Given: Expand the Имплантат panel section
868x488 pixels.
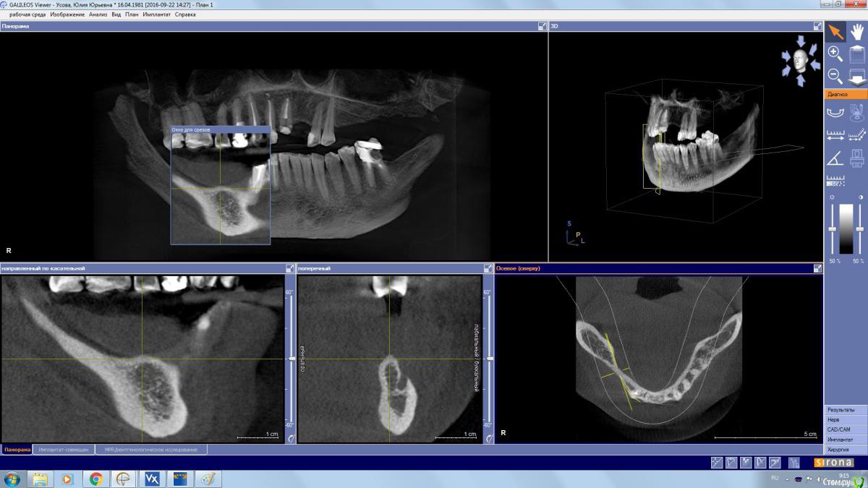Looking at the screenshot, I should [x=845, y=440].
